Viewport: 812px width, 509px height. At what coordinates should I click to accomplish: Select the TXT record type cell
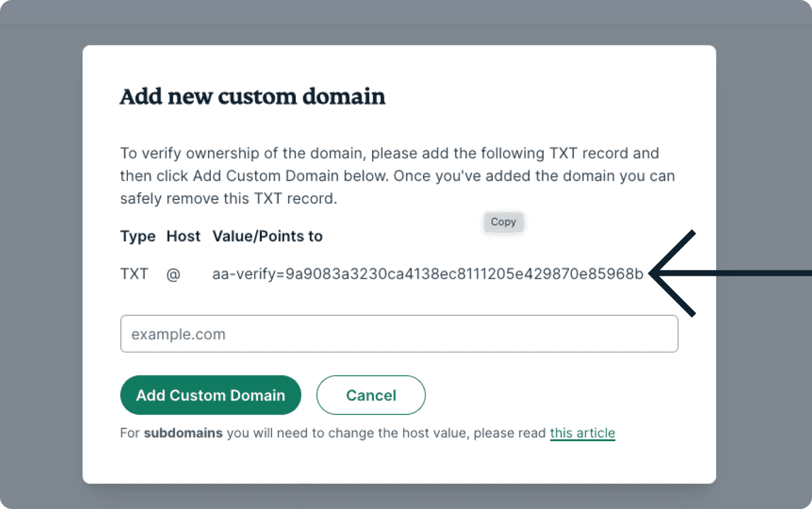[x=134, y=274]
